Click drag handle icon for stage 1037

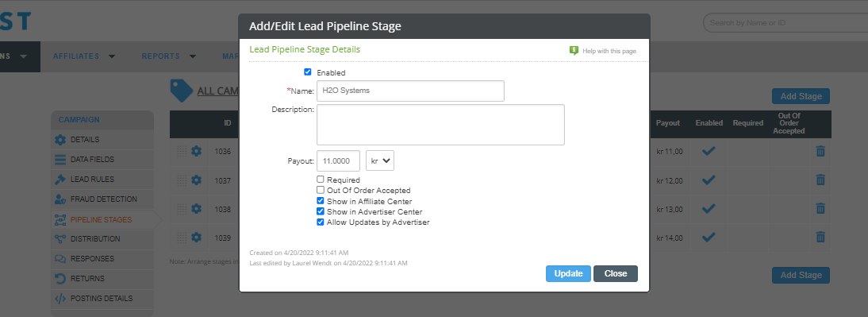tap(182, 180)
